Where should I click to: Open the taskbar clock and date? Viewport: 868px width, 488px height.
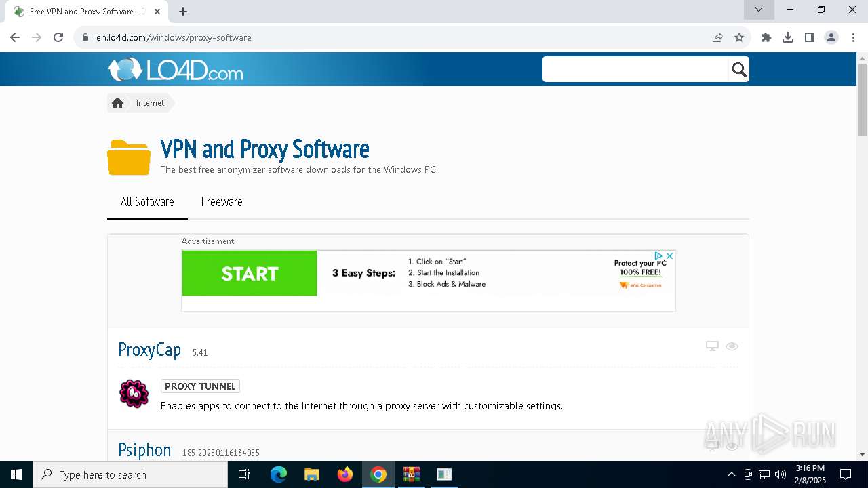(810, 474)
